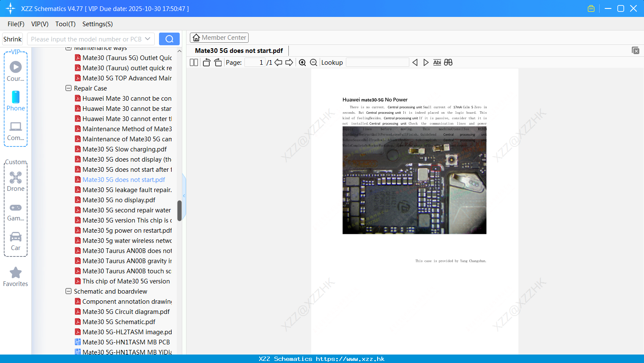Click the model number search input field
This screenshot has width=644, height=363.
click(x=86, y=39)
